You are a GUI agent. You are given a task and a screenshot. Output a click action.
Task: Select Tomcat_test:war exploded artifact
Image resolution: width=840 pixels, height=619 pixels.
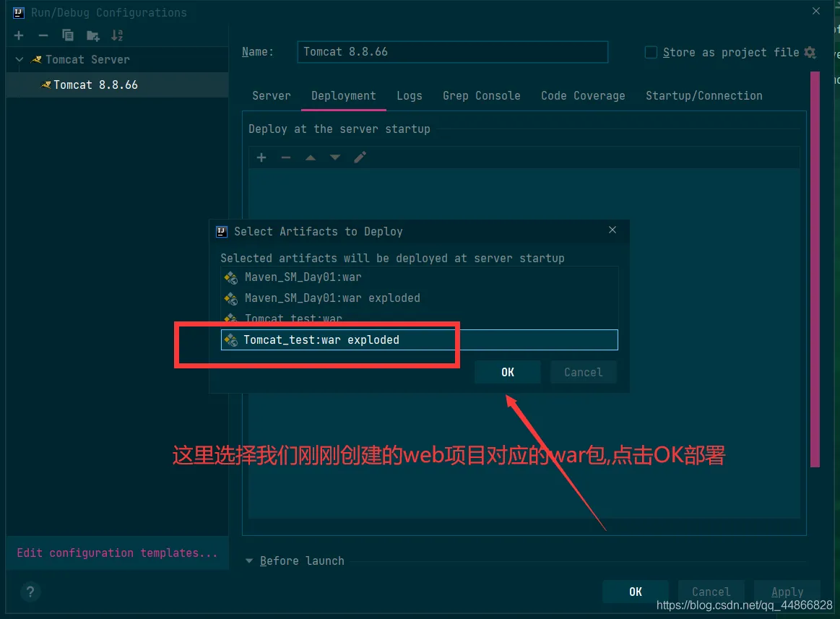click(420, 339)
